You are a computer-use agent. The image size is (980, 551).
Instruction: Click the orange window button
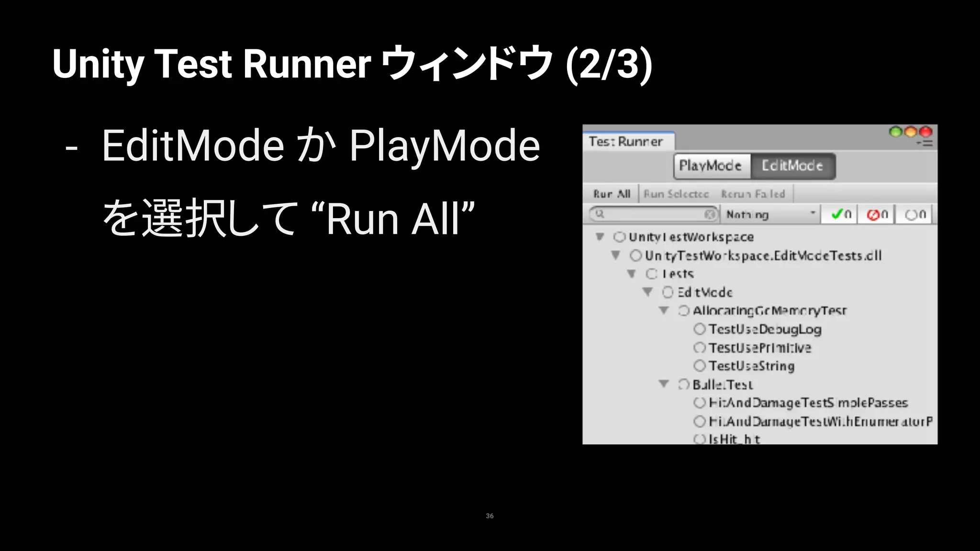[x=911, y=132]
